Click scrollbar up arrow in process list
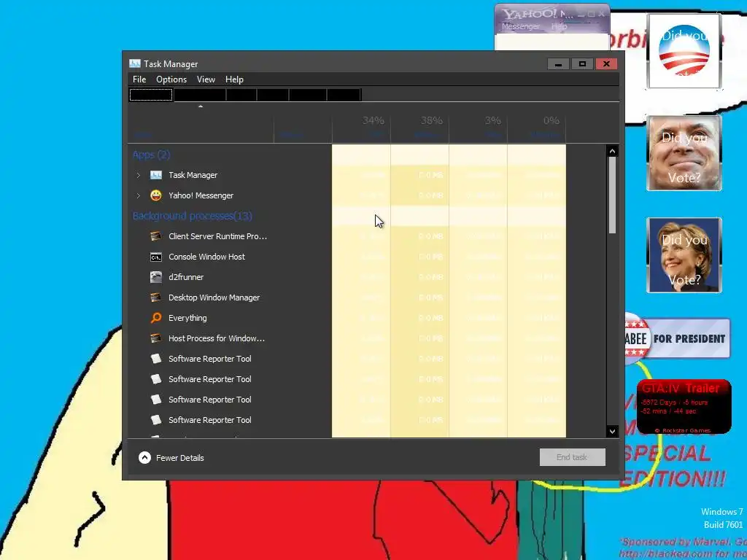The width and height of the screenshot is (747, 560). pos(612,151)
